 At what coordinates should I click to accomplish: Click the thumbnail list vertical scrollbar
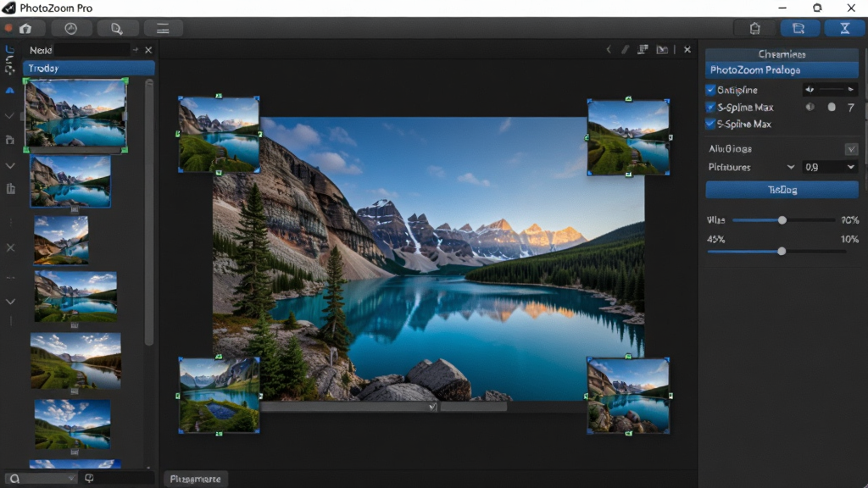pyautogui.click(x=148, y=213)
